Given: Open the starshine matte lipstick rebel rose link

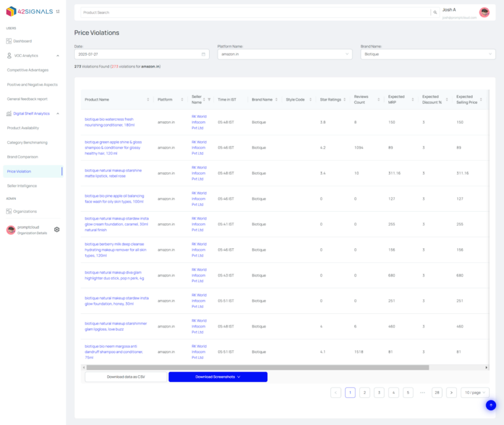Looking at the screenshot, I should click(113, 173).
